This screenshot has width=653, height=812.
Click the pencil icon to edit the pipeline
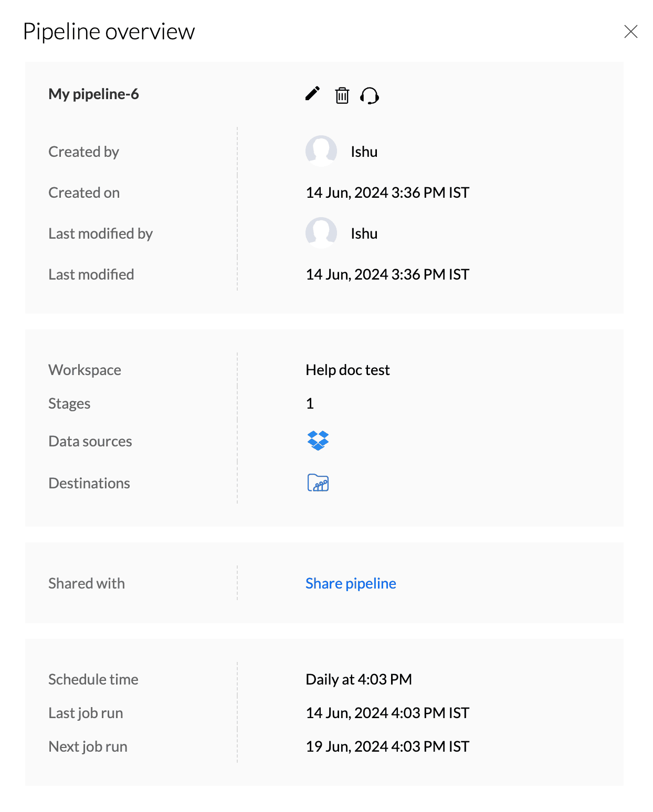tap(313, 94)
